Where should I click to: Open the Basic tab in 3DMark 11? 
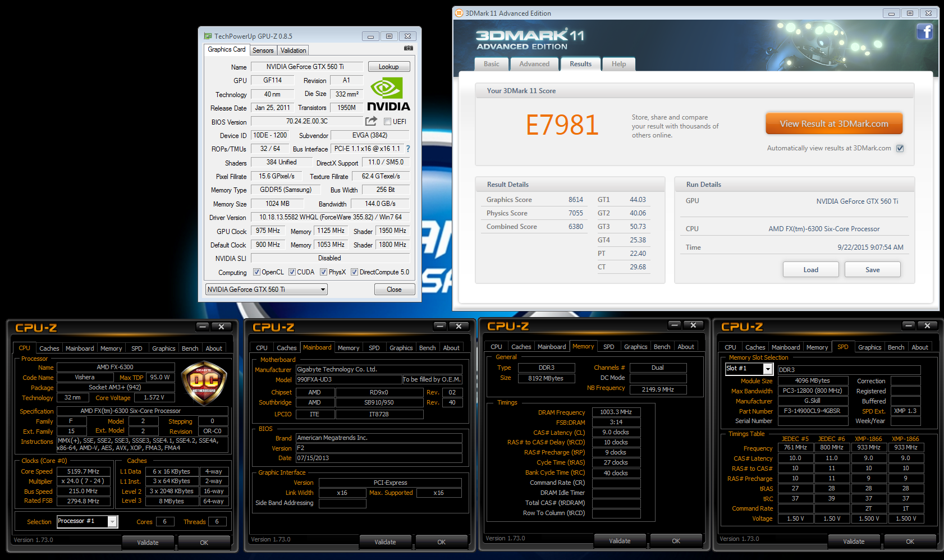click(x=492, y=64)
